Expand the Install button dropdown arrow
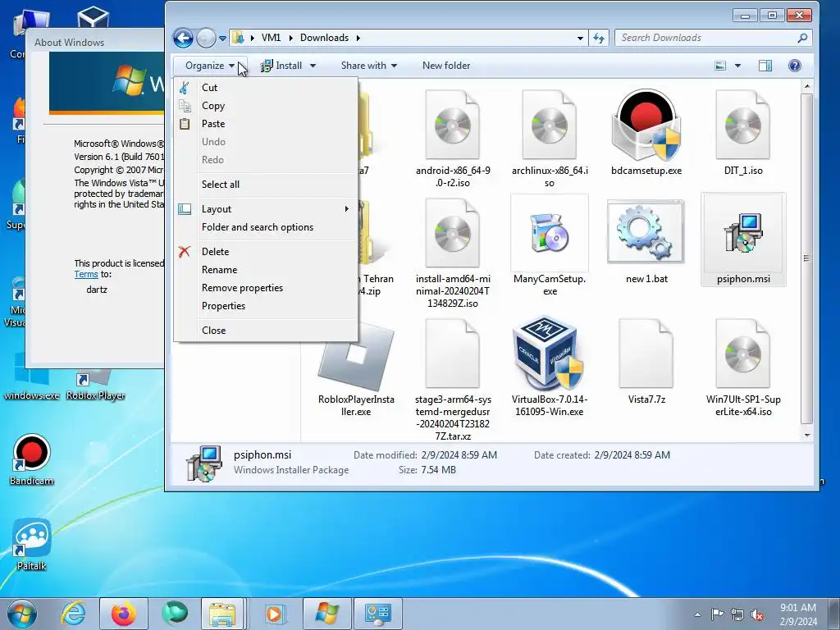The height and width of the screenshot is (630, 840). coord(313,66)
